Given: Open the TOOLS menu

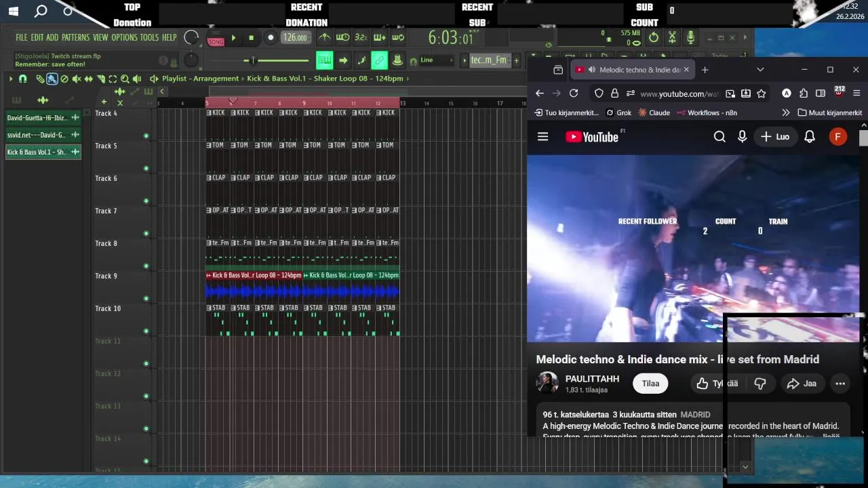Looking at the screenshot, I should (149, 38).
